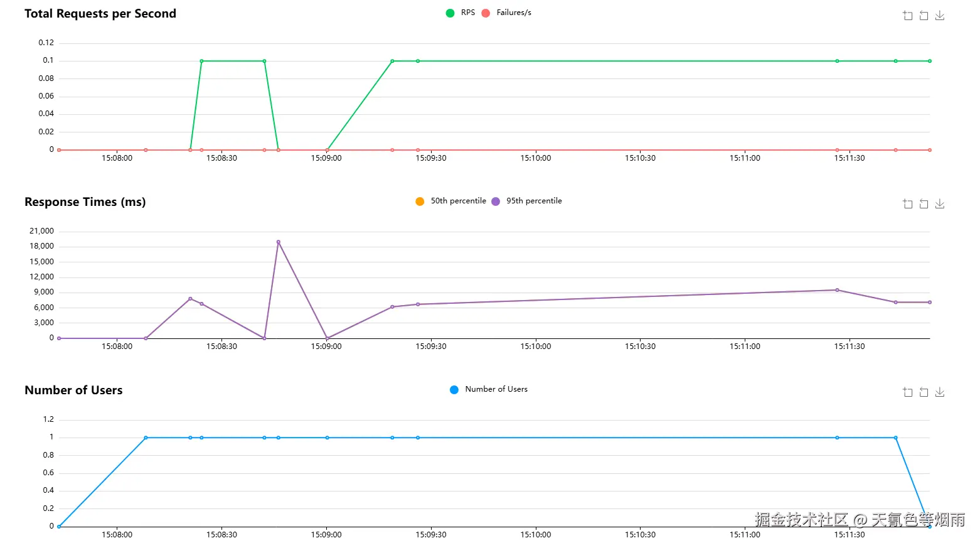Download Total Requests per Second chart image
Viewport: 980px width, 543px height.
(x=940, y=15)
